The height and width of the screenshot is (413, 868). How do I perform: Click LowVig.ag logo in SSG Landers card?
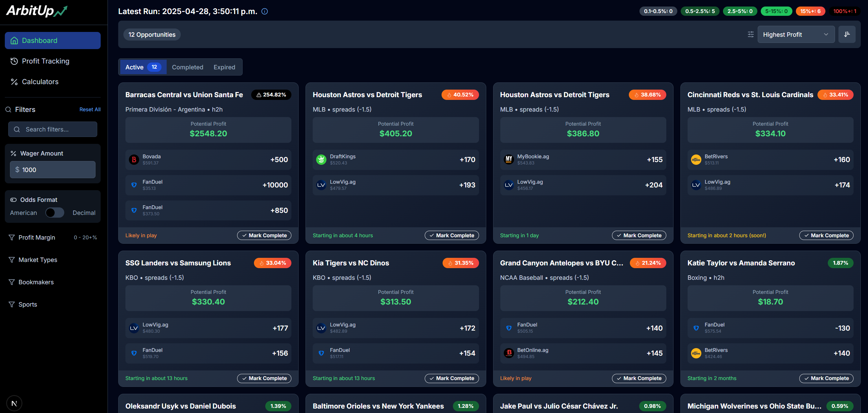point(134,328)
